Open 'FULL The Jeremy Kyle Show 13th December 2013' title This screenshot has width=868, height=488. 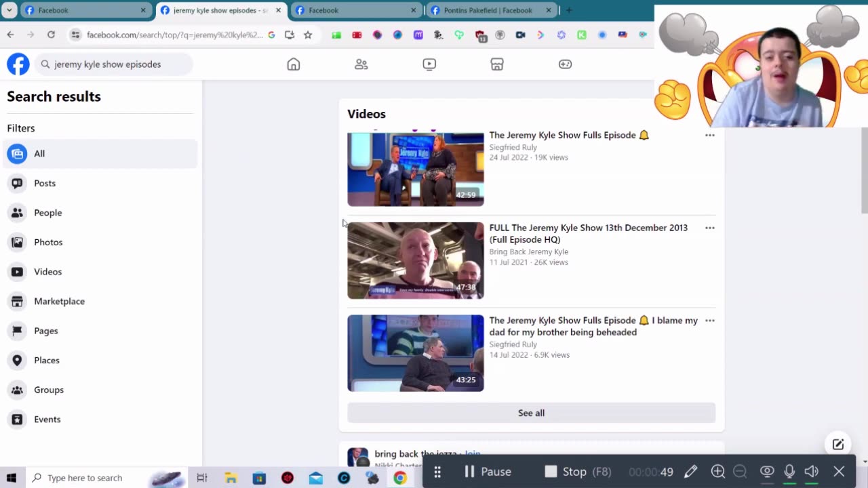click(x=589, y=233)
